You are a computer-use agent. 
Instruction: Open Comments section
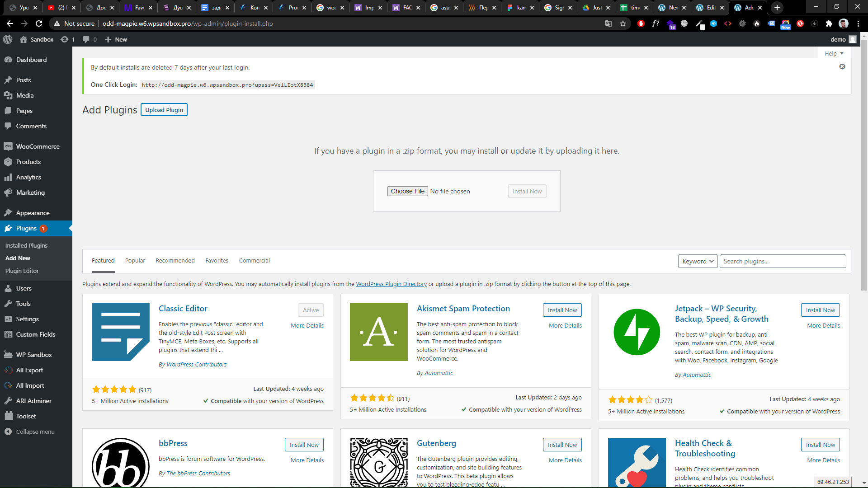[31, 126]
